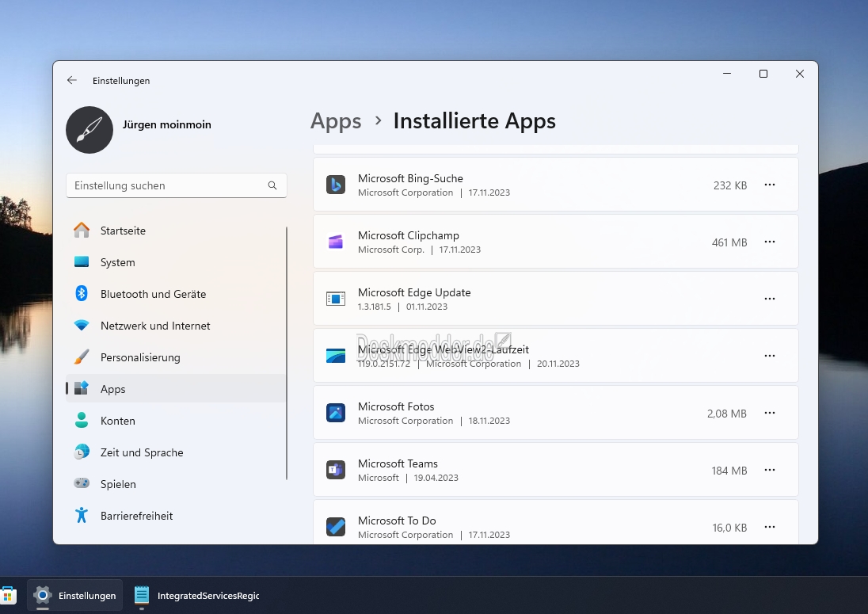The width and height of the screenshot is (868, 614).
Task: Open the Konten settings page
Action: [176, 420]
